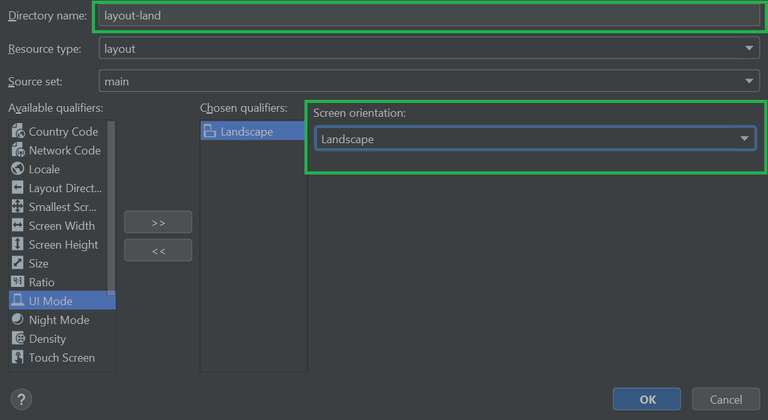Select 'Screen Width' text in the list

coord(62,226)
